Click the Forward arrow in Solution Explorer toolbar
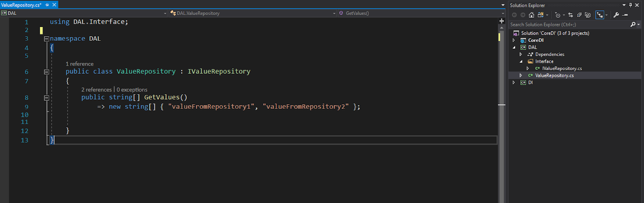Screen dimensions: 644x203 [523, 15]
